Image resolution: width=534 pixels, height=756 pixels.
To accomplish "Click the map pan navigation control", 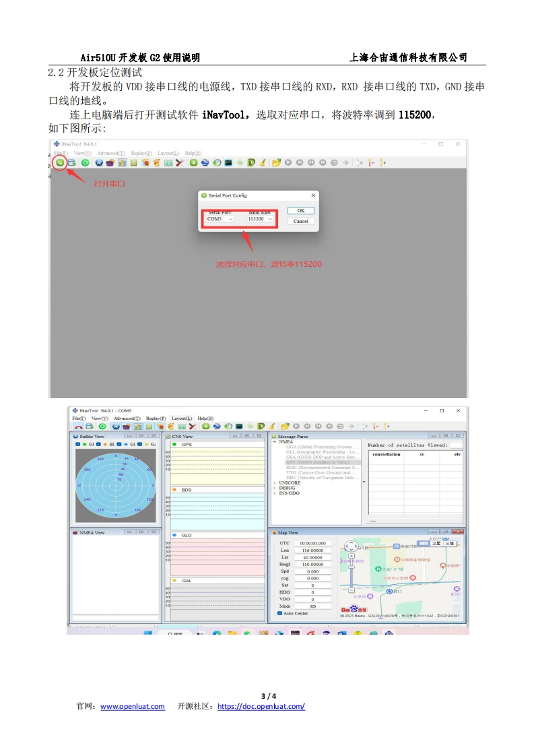I will click(351, 546).
